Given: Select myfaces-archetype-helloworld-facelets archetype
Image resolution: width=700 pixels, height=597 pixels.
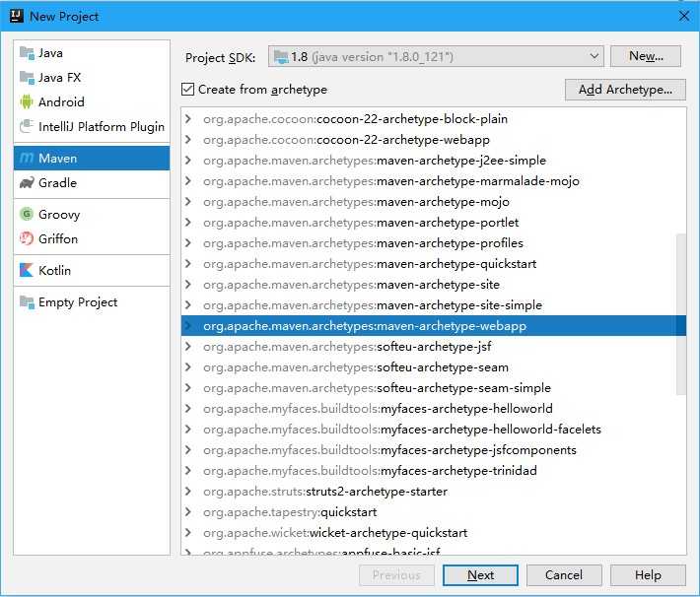Looking at the screenshot, I should click(x=434, y=430).
